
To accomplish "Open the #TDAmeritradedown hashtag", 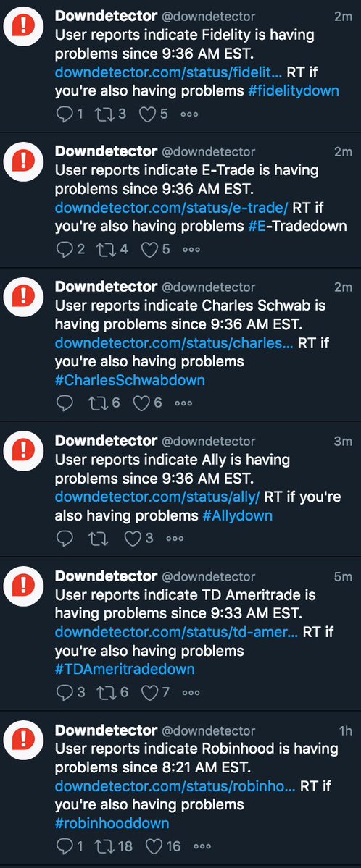I will 125,669.
